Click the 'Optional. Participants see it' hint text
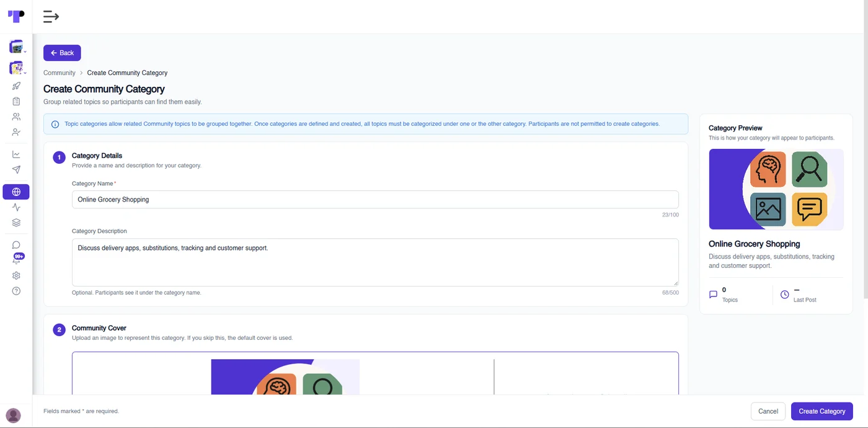Image resolution: width=868 pixels, height=428 pixels. coord(136,293)
